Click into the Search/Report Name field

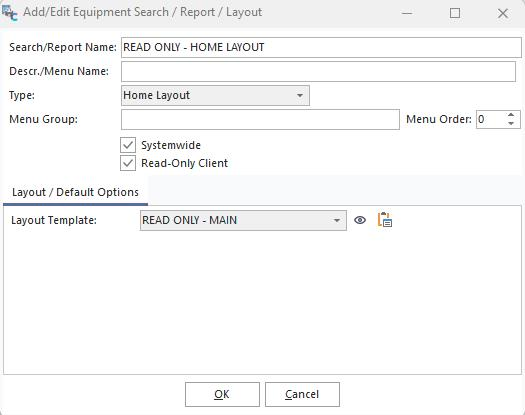[x=321, y=47]
